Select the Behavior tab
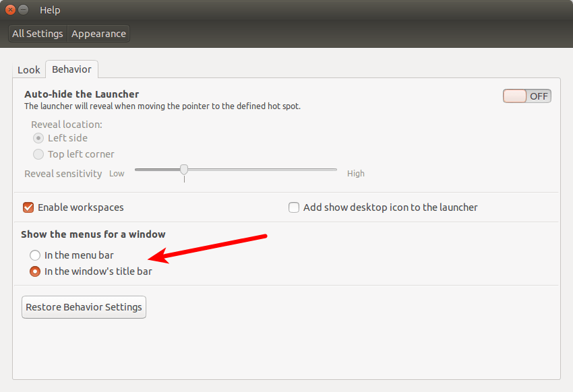Viewport: 573px width, 392px height. point(72,69)
